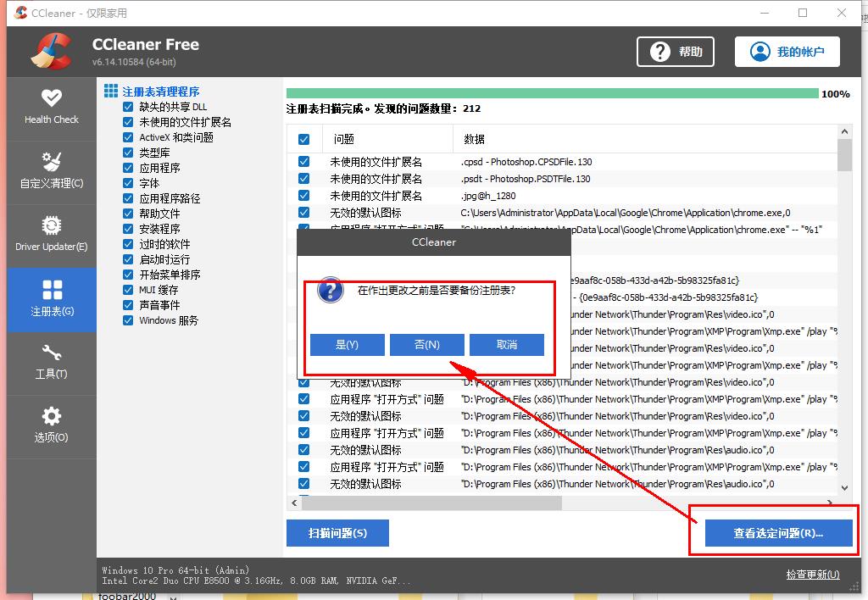Open 我的帐户 account panel

(x=787, y=51)
